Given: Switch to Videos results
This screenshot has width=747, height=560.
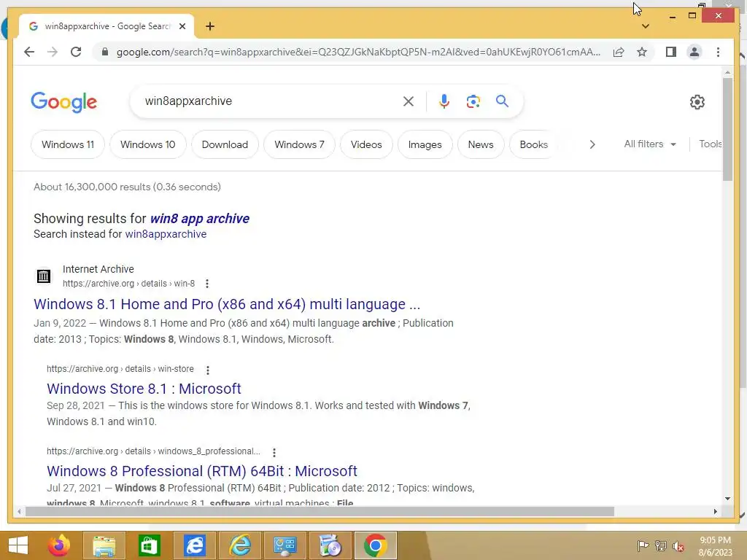Looking at the screenshot, I should [x=366, y=144].
